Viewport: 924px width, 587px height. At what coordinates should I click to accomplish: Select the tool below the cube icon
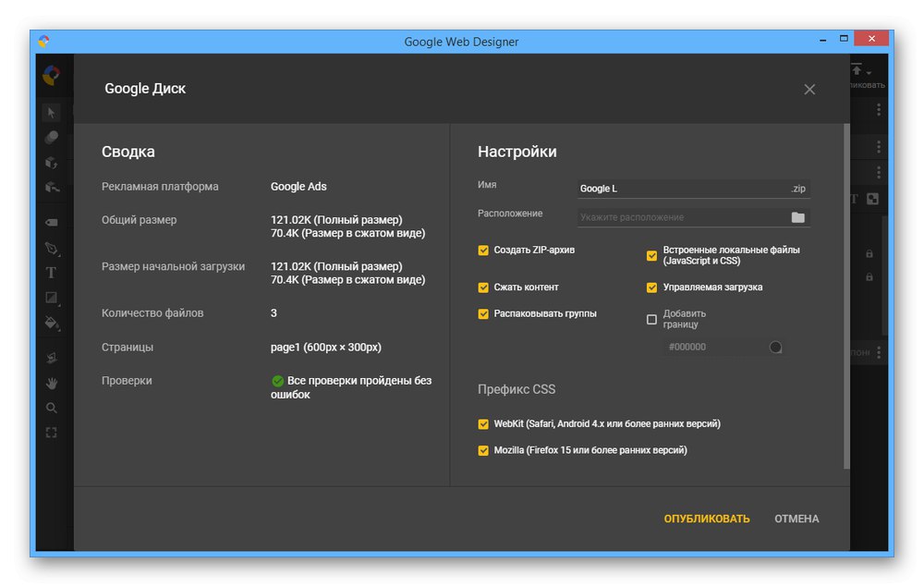click(52, 188)
